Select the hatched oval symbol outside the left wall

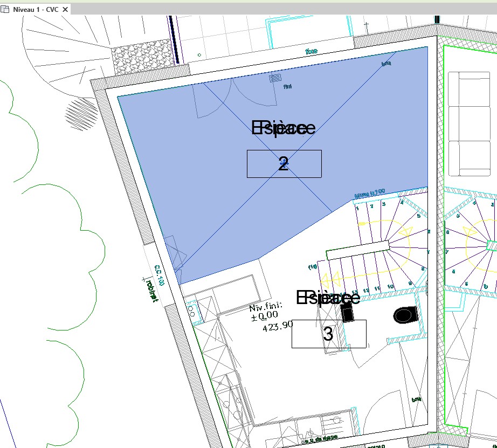[81, 114]
